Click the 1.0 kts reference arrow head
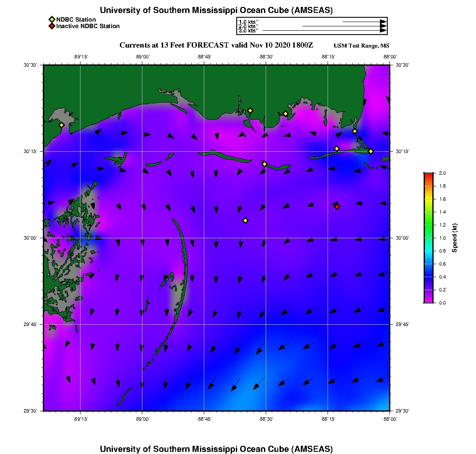This screenshot has height=454, width=476. 383,22
